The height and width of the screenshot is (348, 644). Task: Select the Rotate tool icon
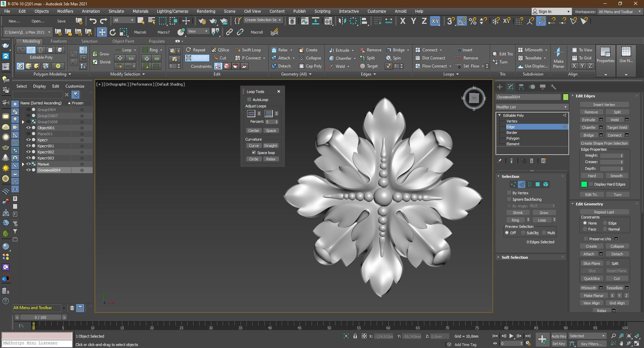pyautogui.click(x=113, y=32)
